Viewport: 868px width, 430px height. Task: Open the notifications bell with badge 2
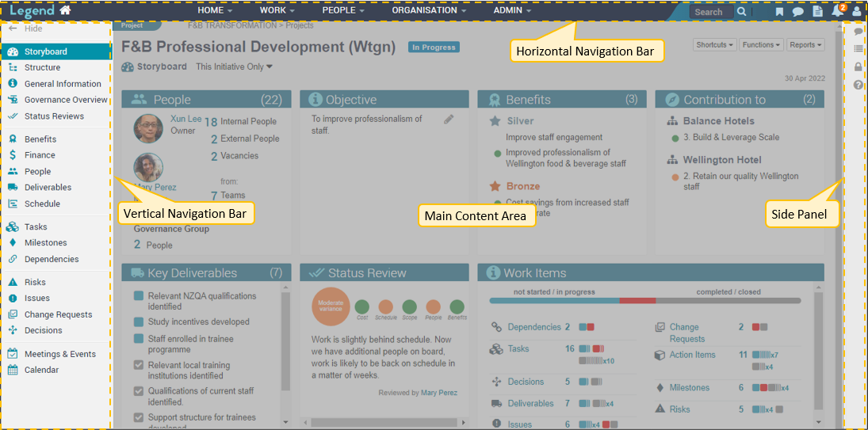coord(838,10)
